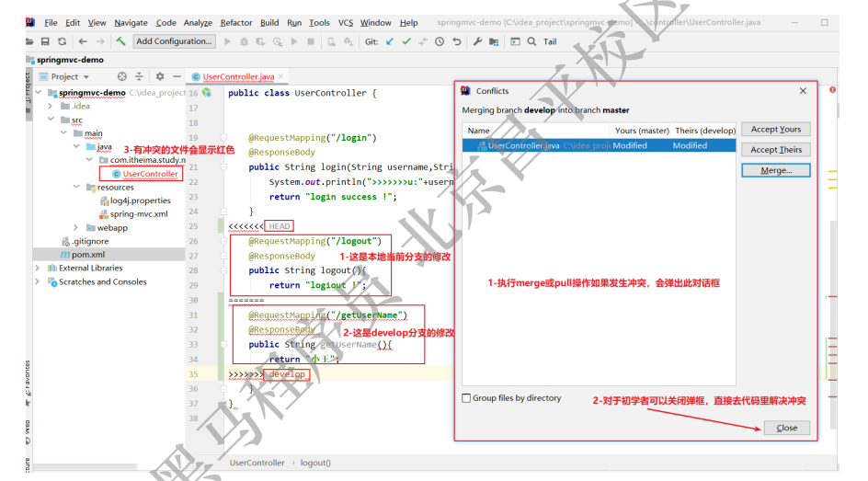This screenshot has height=481, width=868.
Task: Switch to UserController.java editor tab
Action: tap(238, 77)
